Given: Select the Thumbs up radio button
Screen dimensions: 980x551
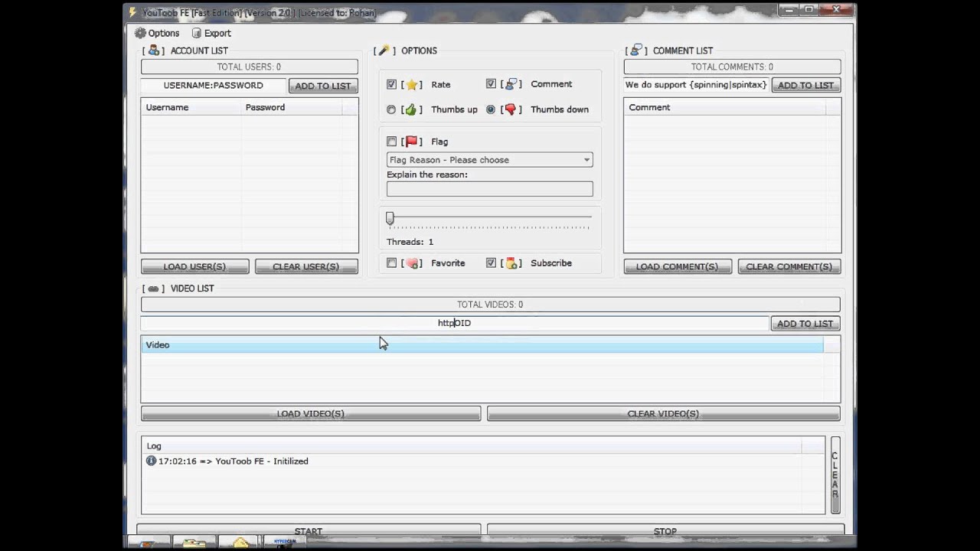Looking at the screenshot, I should [391, 109].
